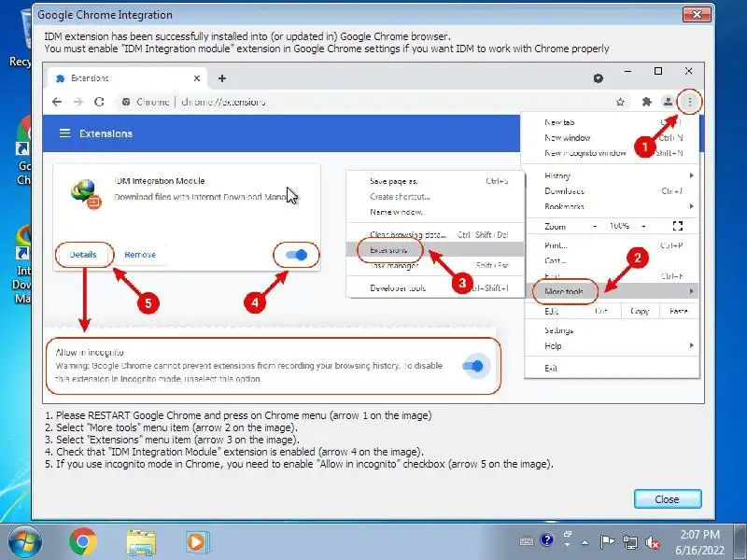Screen dimensions: 747x560
Task: Click the blue help icon in system tray
Action: (547, 539)
